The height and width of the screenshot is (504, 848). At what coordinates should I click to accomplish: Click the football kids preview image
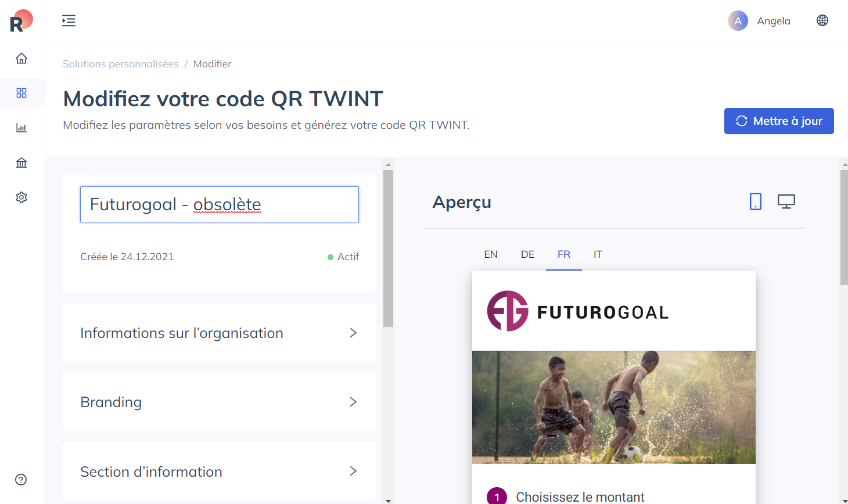(x=614, y=407)
